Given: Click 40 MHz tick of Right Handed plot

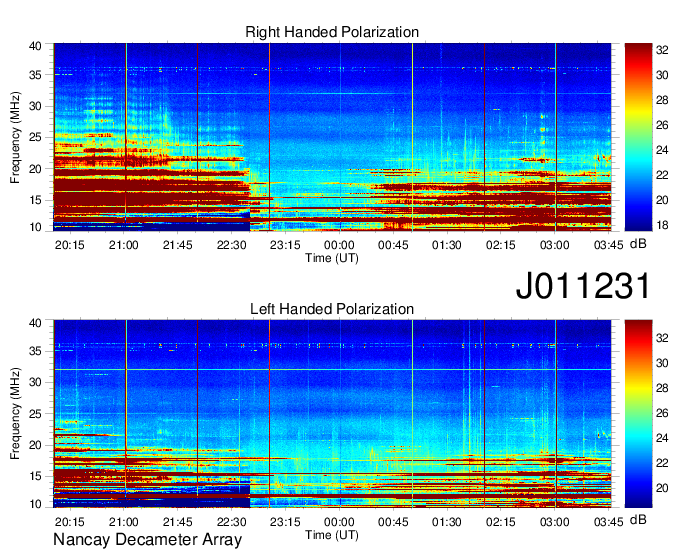Looking at the screenshot, I should tap(35, 46).
